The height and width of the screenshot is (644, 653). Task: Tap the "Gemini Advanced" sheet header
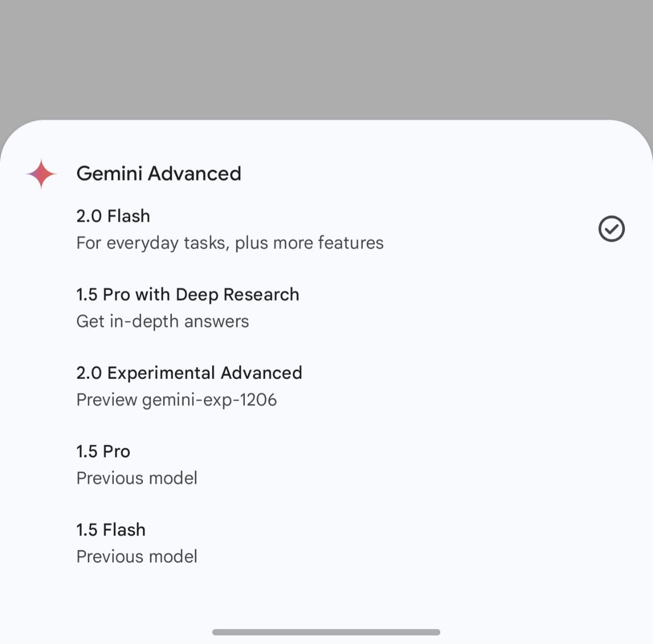tap(159, 174)
